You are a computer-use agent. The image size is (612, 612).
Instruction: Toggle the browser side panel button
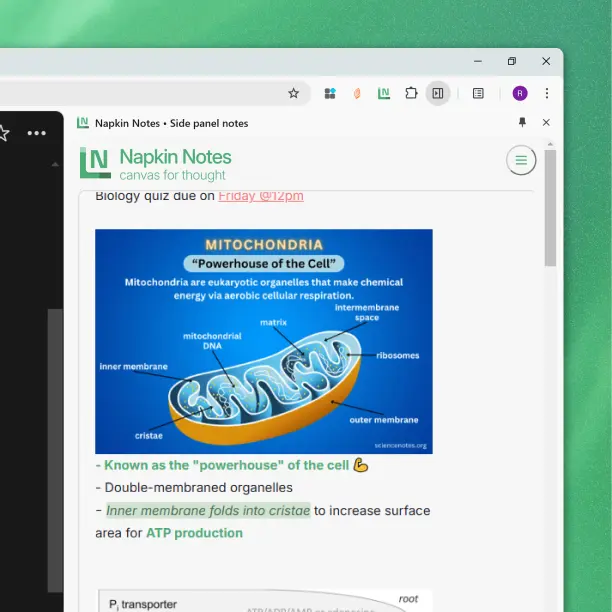point(438,93)
